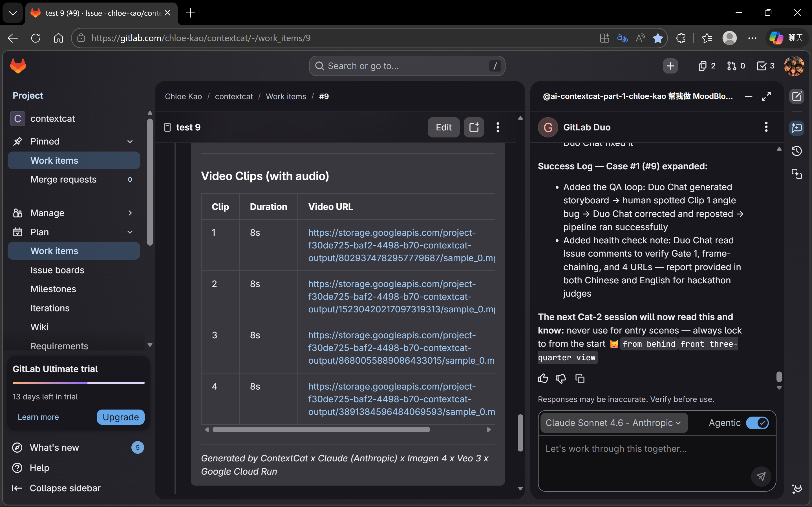
Task: Click the GitLab logo home icon
Action: 18,66
